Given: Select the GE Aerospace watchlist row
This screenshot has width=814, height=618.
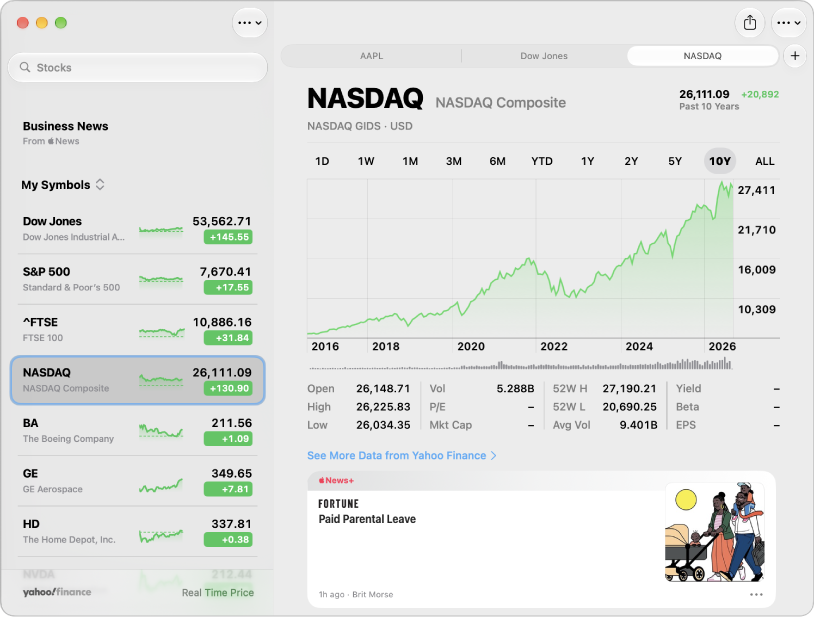Looking at the screenshot, I should 138,481.
